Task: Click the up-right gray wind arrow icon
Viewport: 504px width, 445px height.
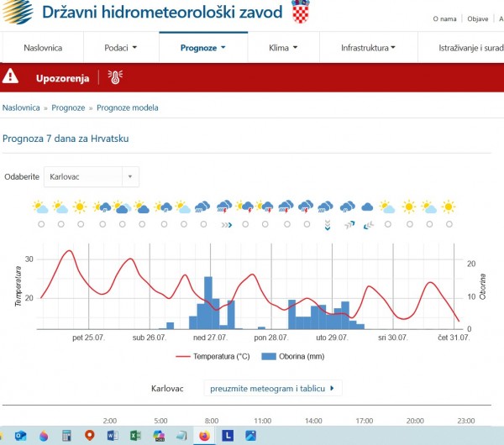Action: point(349,225)
